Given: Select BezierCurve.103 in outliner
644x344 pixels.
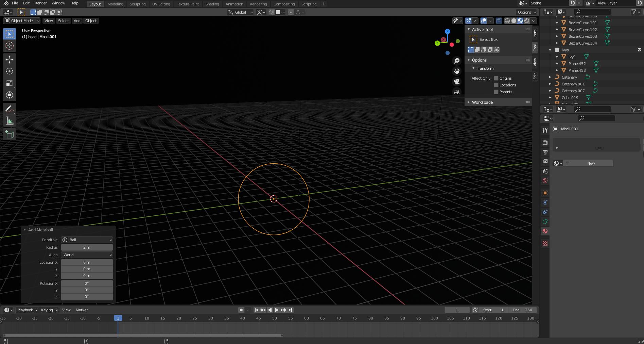Looking at the screenshot, I should point(582,36).
